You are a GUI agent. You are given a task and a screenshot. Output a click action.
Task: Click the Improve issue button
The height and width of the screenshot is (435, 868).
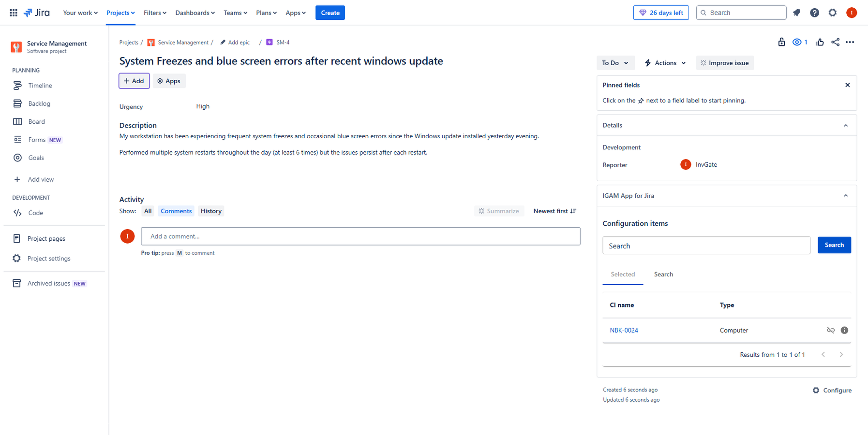pos(725,63)
